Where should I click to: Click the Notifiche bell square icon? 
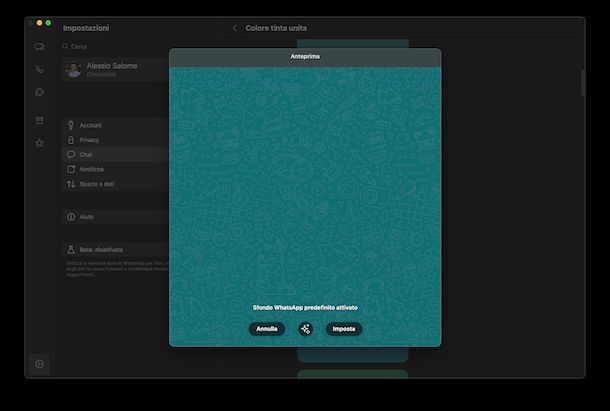click(71, 169)
